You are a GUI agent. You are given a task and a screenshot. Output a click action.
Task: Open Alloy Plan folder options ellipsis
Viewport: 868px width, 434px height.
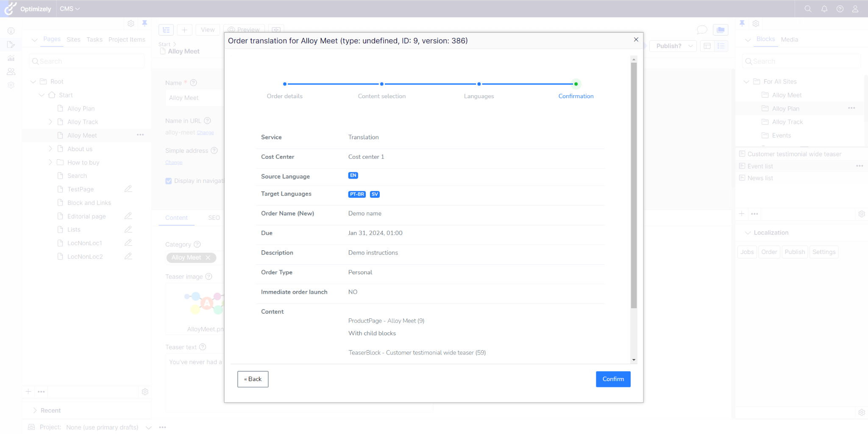(851, 108)
